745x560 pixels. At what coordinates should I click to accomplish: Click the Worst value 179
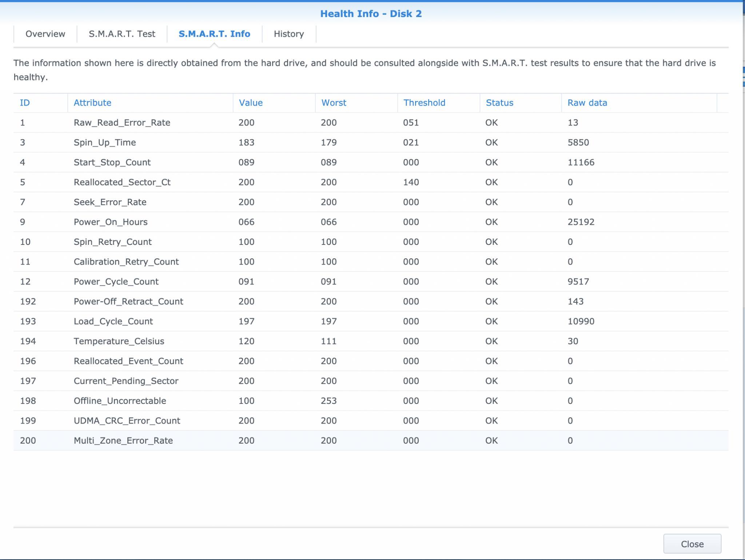tap(328, 142)
